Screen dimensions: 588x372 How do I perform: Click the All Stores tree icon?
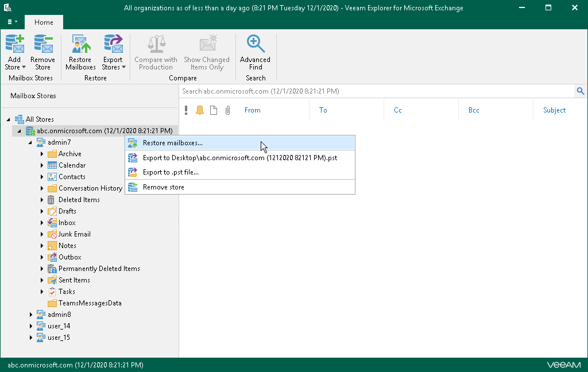19,119
